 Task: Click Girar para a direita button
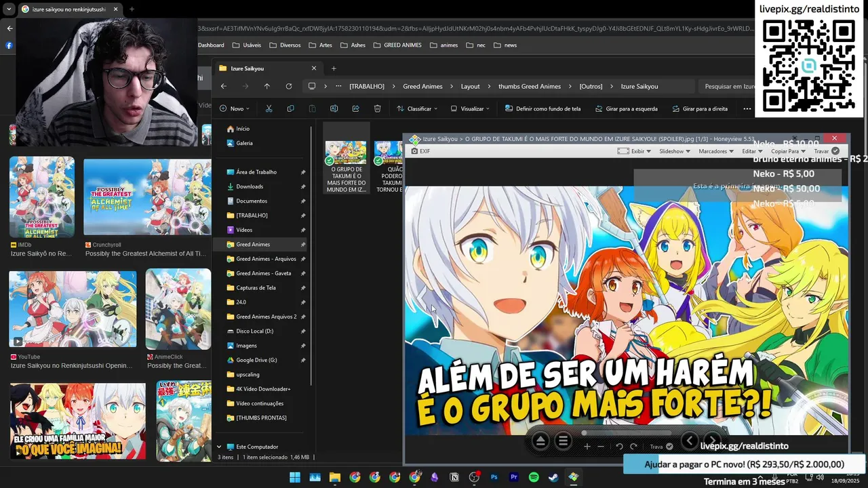click(x=700, y=108)
